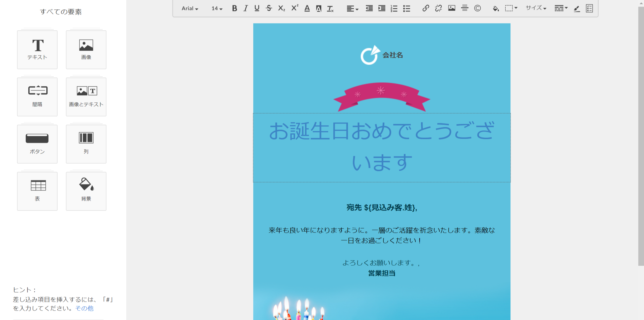Insert a numbered list
This screenshot has height=320, width=644.
point(394,9)
